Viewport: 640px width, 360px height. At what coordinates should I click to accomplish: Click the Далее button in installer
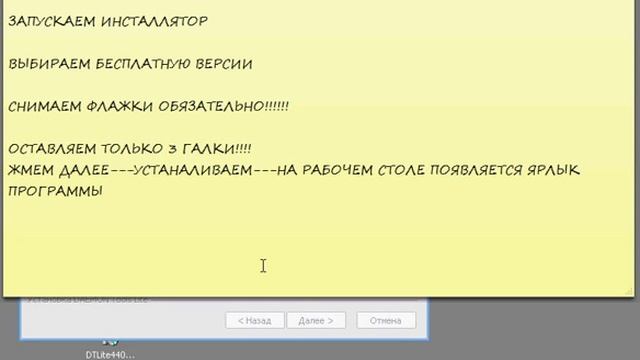[316, 321]
